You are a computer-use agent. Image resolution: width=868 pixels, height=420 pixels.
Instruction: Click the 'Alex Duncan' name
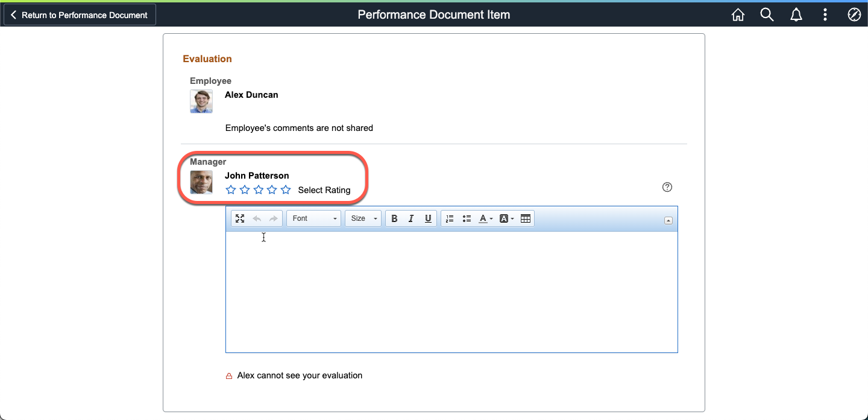(x=251, y=95)
